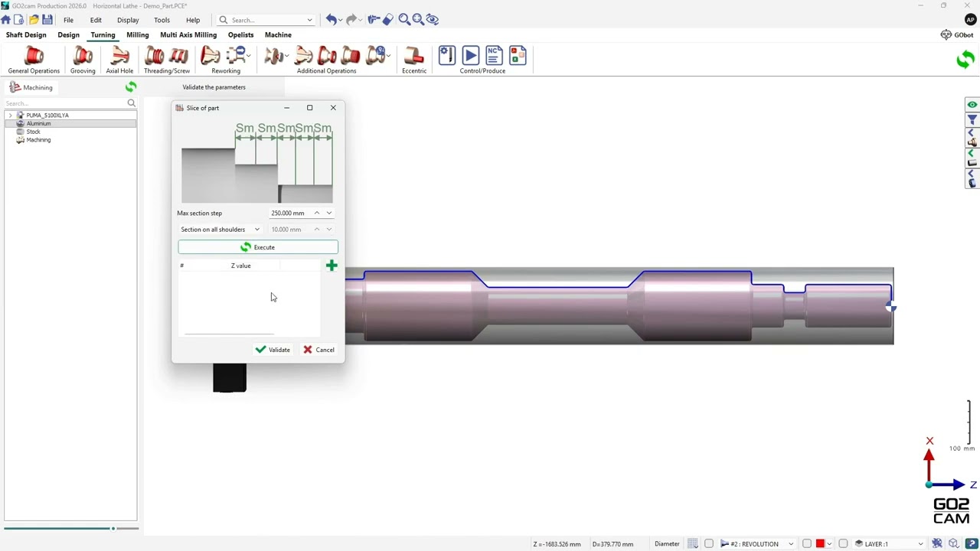Open the Tools menu
This screenshot has height=551, width=980.
pyautogui.click(x=162, y=20)
